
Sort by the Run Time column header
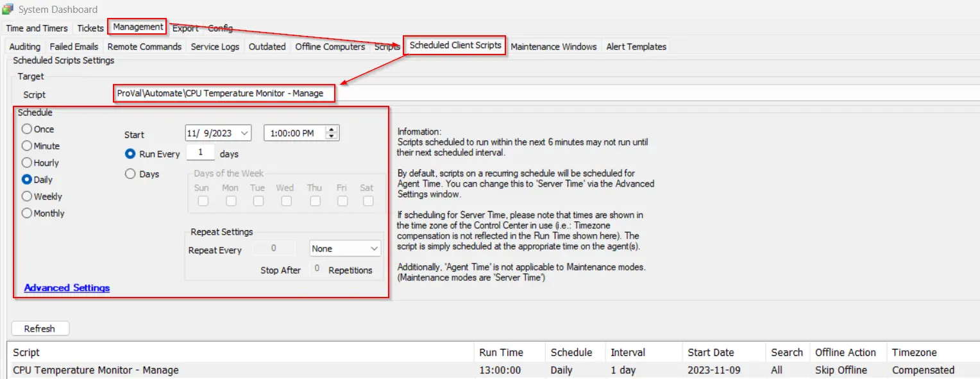(501, 353)
